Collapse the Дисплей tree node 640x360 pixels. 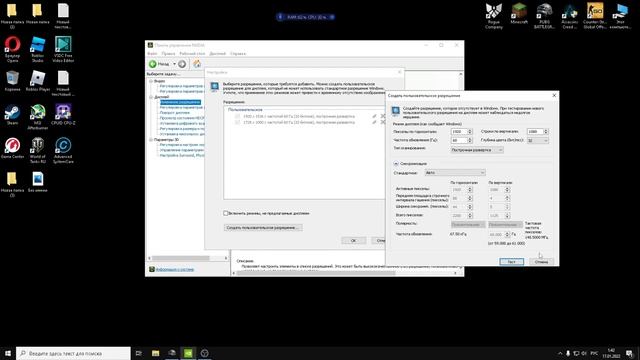[x=151, y=97]
